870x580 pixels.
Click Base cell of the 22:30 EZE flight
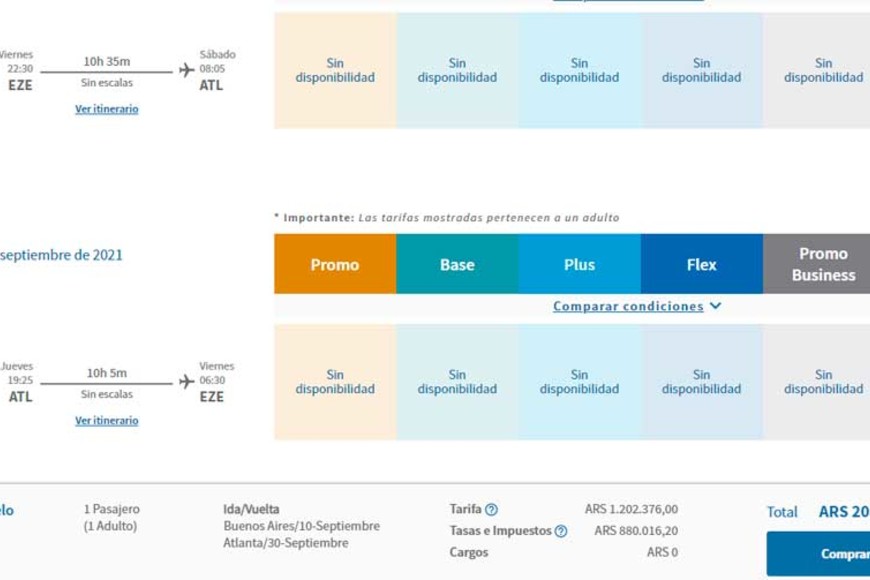tap(457, 70)
